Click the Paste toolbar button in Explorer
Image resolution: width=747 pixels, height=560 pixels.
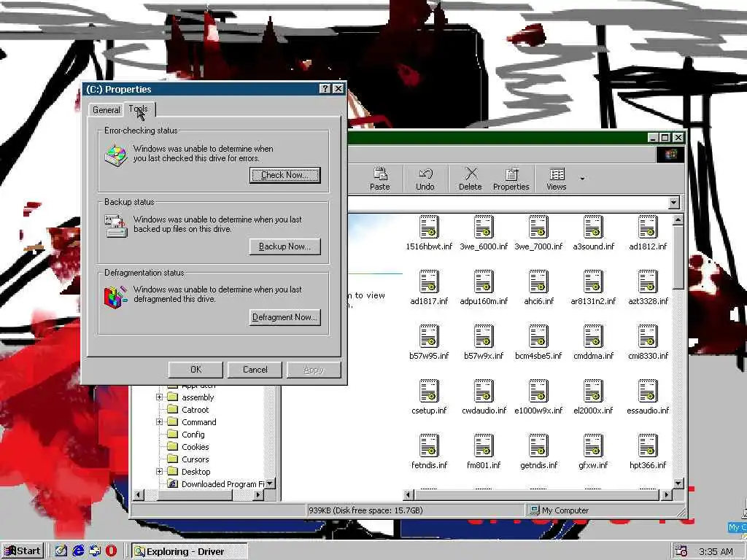(379, 179)
